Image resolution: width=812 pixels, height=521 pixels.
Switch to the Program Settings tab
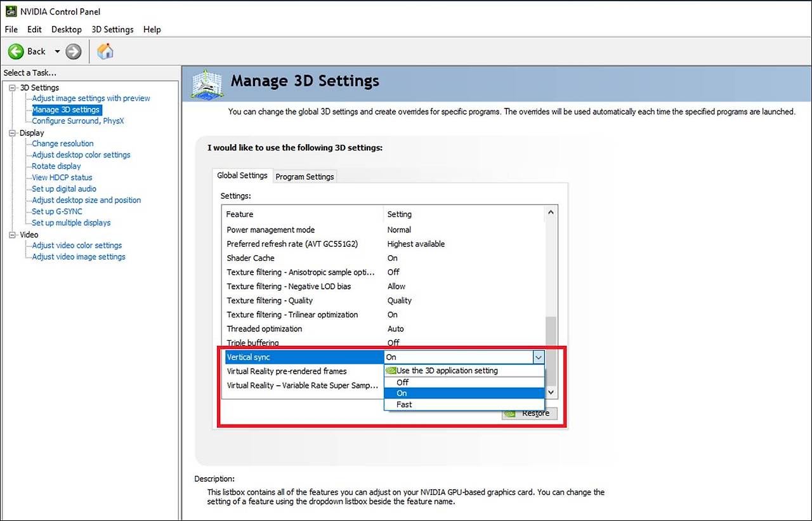304,176
